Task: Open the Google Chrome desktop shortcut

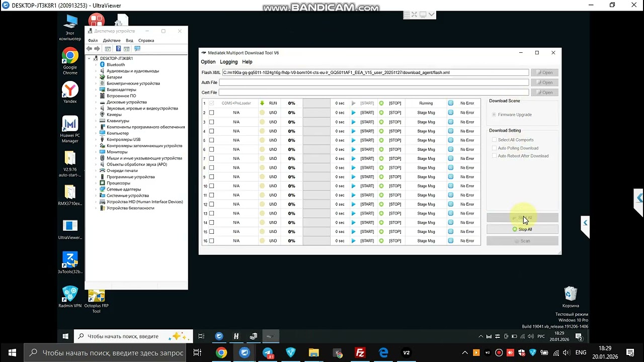Action: pos(70,62)
